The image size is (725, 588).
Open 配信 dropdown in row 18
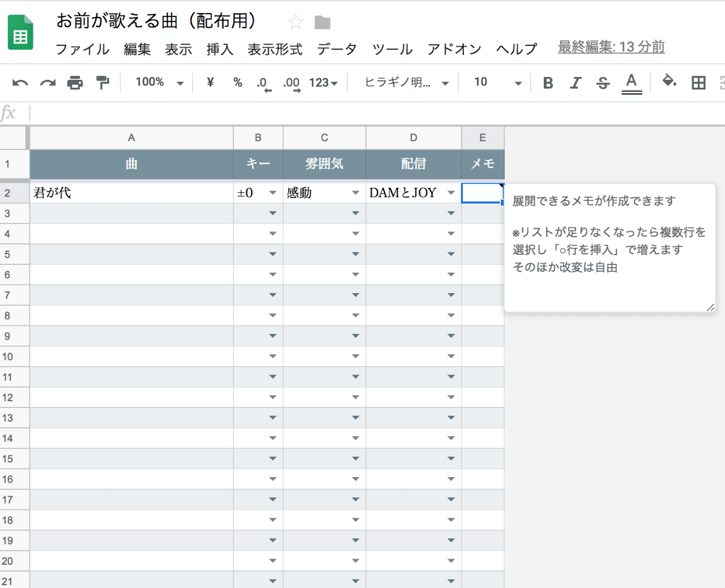click(x=451, y=520)
